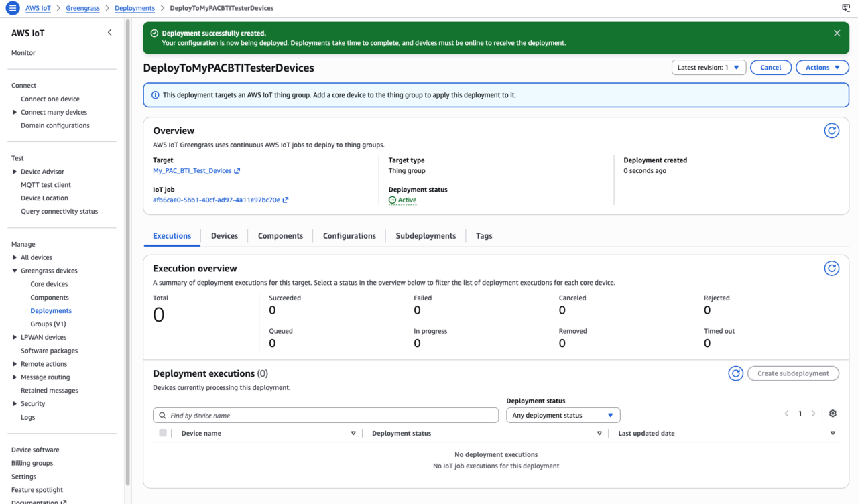Refresh the Execution overview panel
This screenshot has height=504, width=858.
(x=831, y=269)
